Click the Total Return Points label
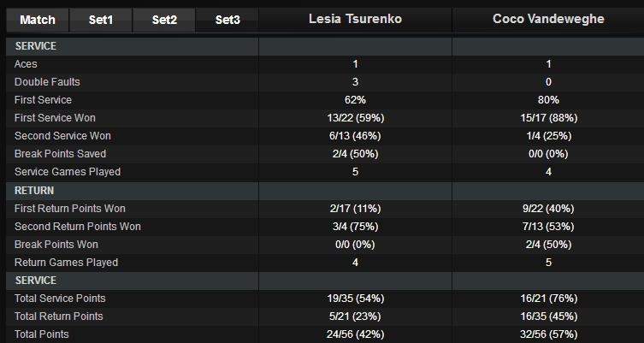Viewport: 644px width, 343px height. pos(58,316)
